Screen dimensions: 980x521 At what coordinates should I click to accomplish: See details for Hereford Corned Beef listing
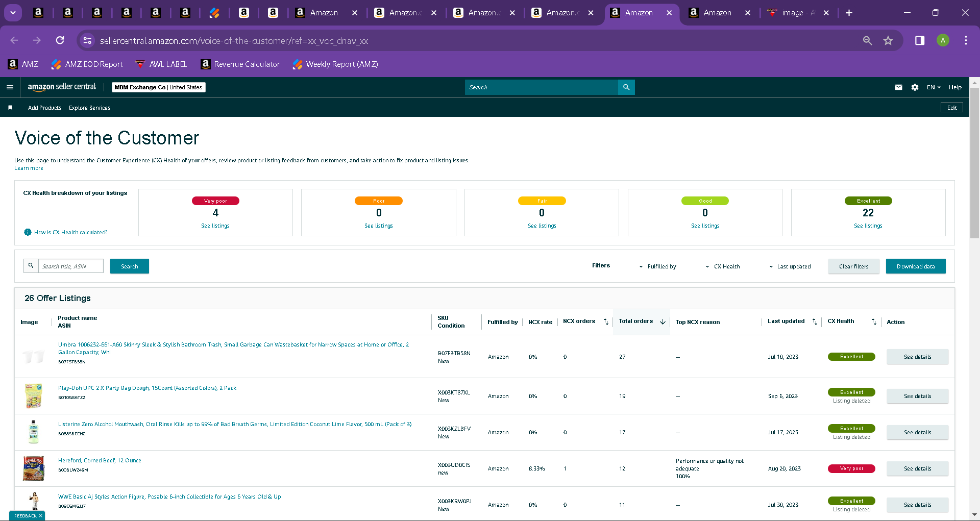[918, 468]
